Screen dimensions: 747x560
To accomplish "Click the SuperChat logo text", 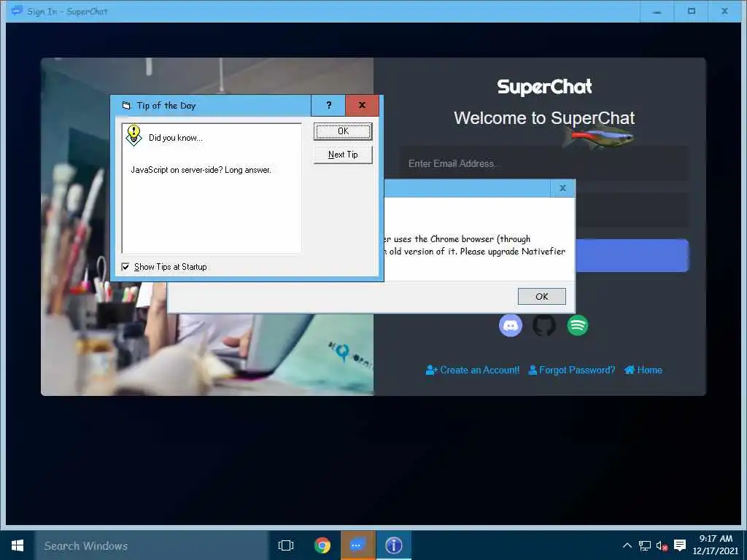I will pos(544,87).
